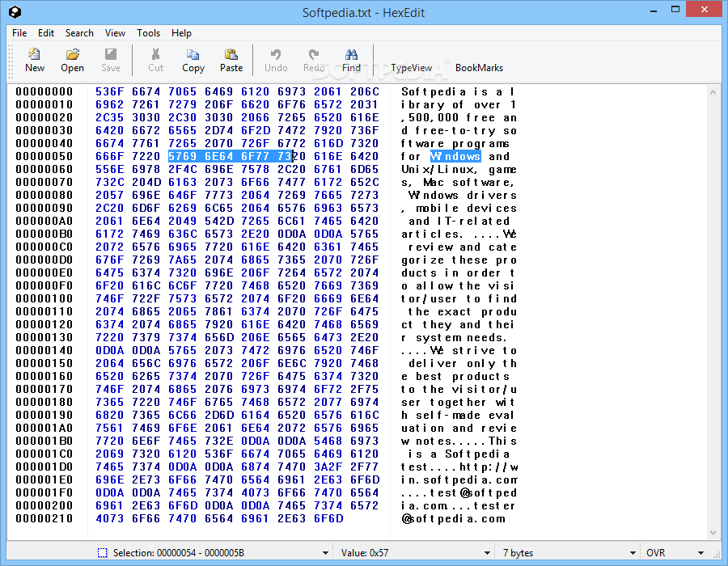The image size is (728, 566).
Task: Click the selection rectangle icon in status bar
Action: (x=102, y=552)
